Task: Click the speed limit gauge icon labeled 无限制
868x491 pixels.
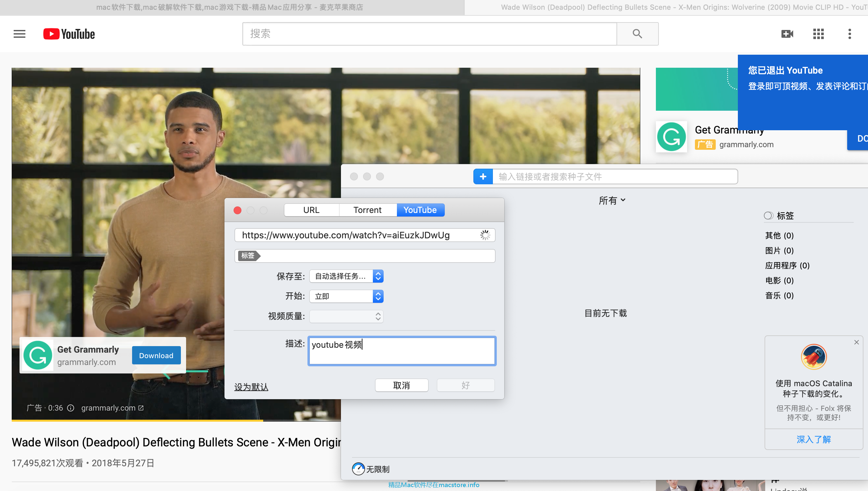Action: pyautogui.click(x=358, y=469)
